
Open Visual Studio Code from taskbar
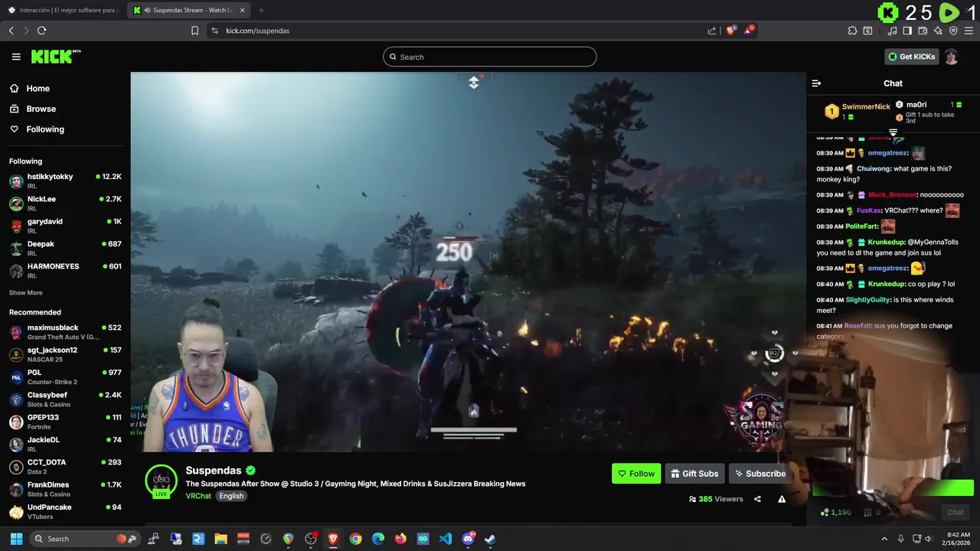(x=446, y=539)
